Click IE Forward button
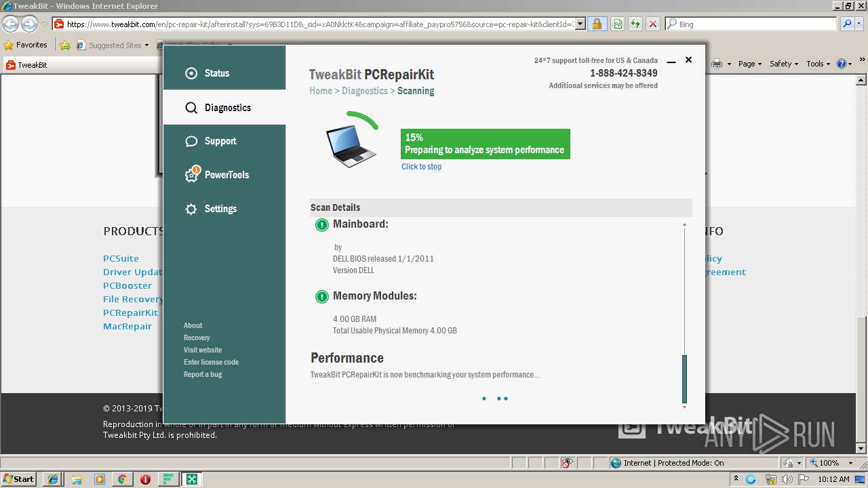The height and width of the screenshot is (488, 868). [29, 24]
